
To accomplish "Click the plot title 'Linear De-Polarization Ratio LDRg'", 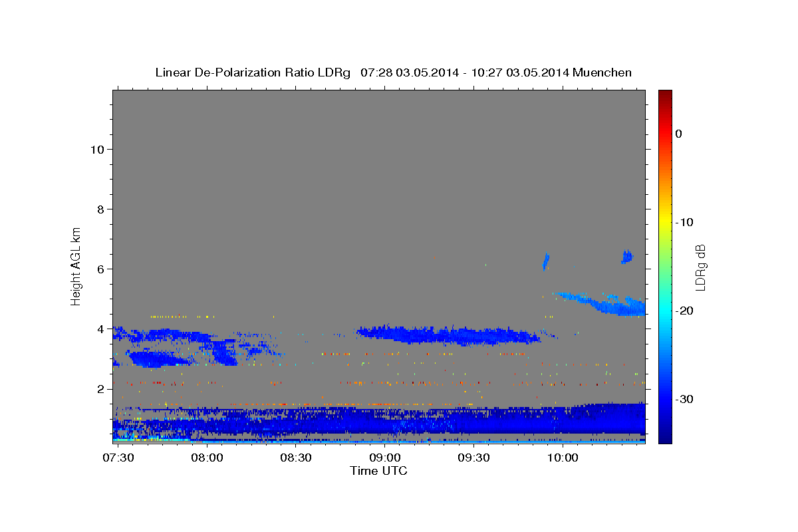I will [x=253, y=72].
